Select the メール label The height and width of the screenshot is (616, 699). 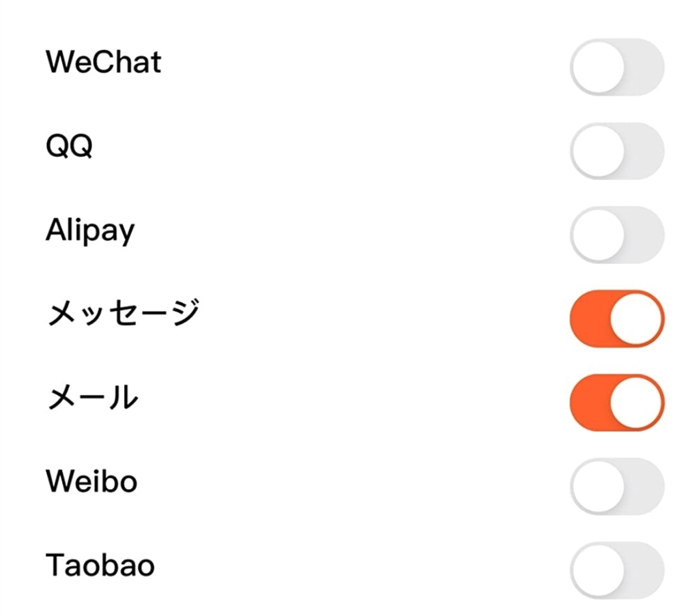tap(92, 398)
